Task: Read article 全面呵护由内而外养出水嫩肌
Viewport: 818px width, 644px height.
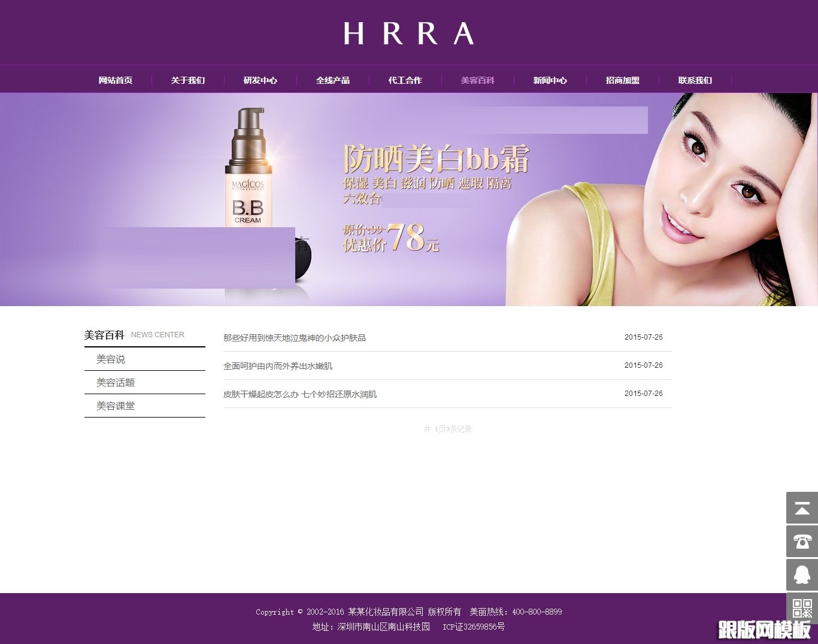Action: (278, 366)
